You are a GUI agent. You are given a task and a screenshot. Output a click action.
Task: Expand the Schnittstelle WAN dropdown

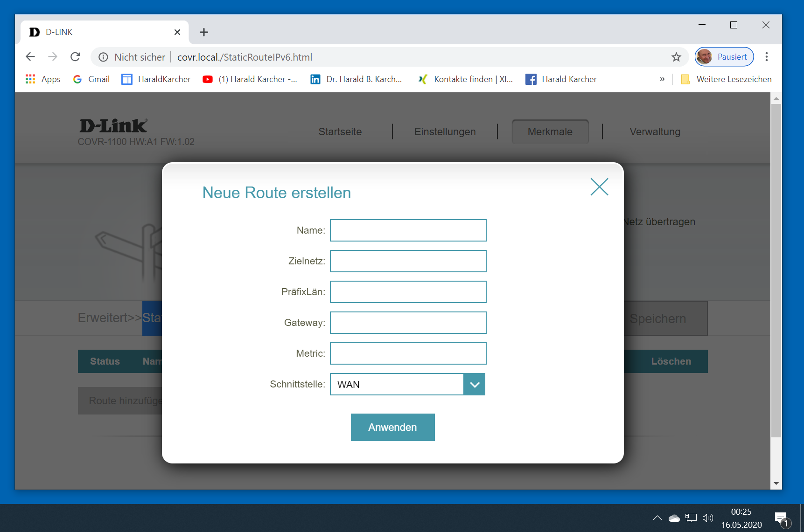pyautogui.click(x=474, y=384)
